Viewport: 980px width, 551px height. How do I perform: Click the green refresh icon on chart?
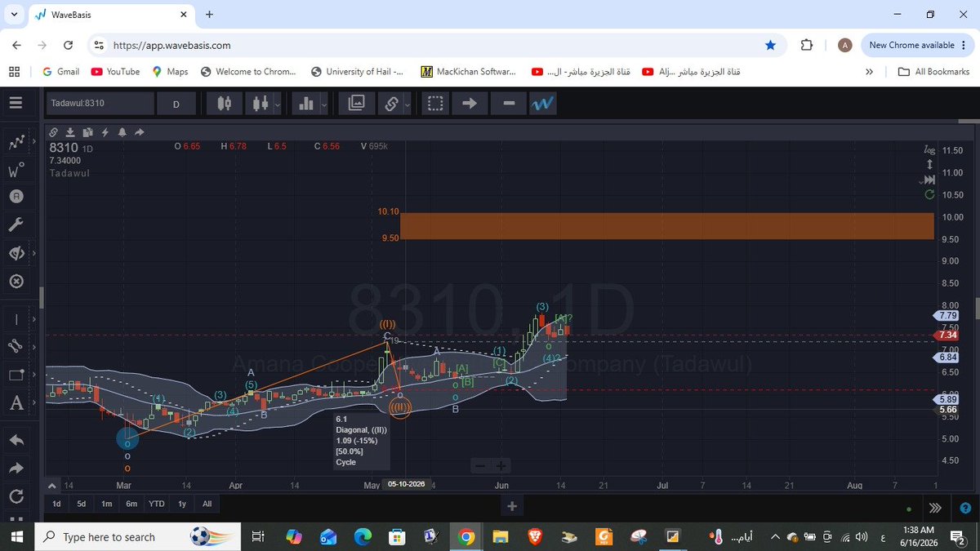[x=929, y=194]
